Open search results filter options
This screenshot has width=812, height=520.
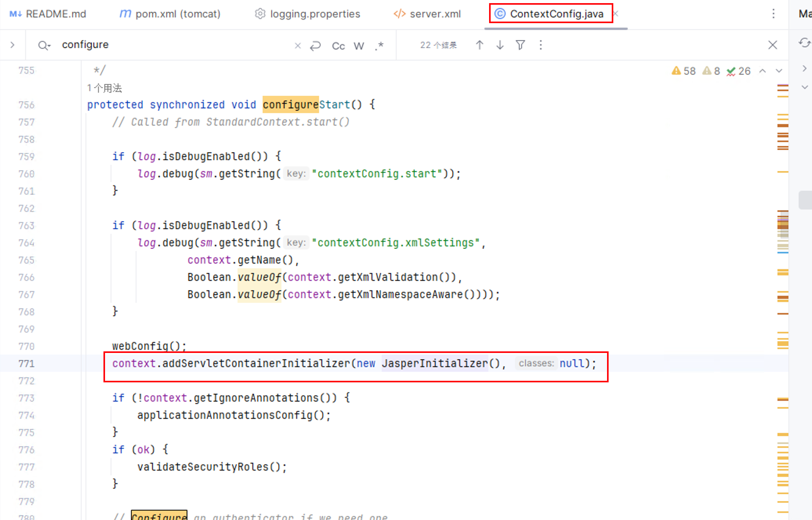(520, 45)
